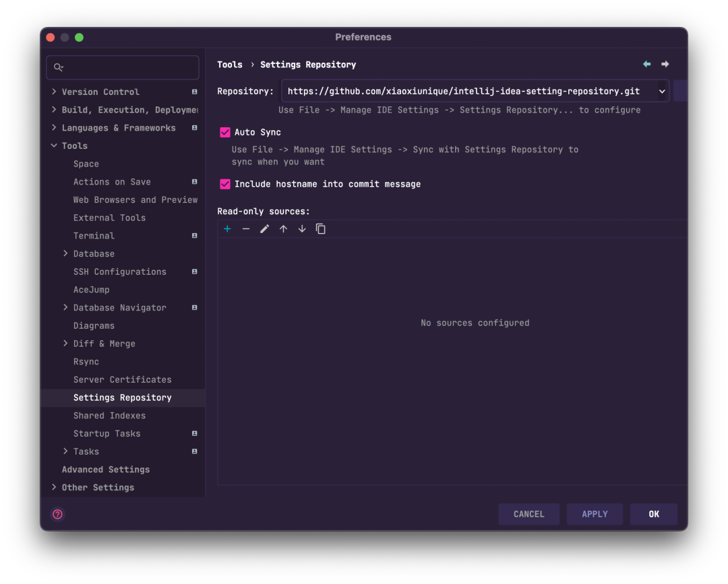Expand the Database tree node
728x584 pixels.
pyautogui.click(x=65, y=253)
